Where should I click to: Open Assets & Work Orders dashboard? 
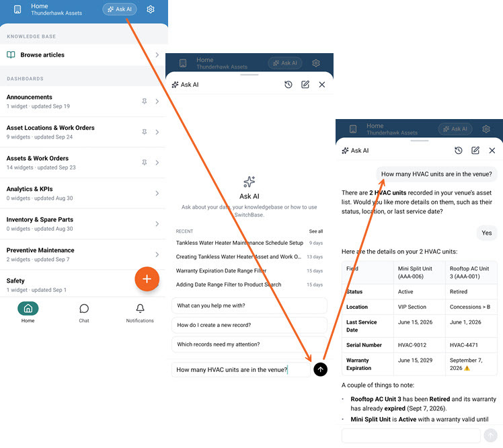(x=83, y=163)
